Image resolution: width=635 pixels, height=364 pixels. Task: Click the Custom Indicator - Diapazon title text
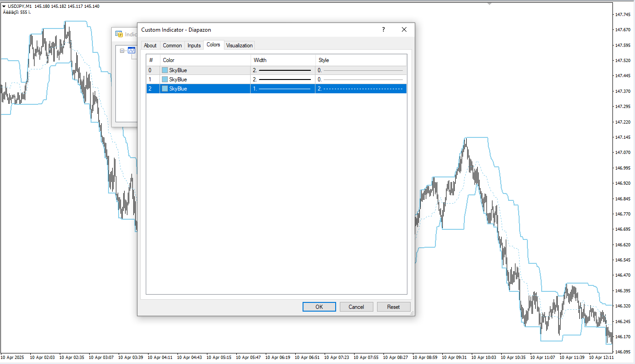(x=176, y=30)
